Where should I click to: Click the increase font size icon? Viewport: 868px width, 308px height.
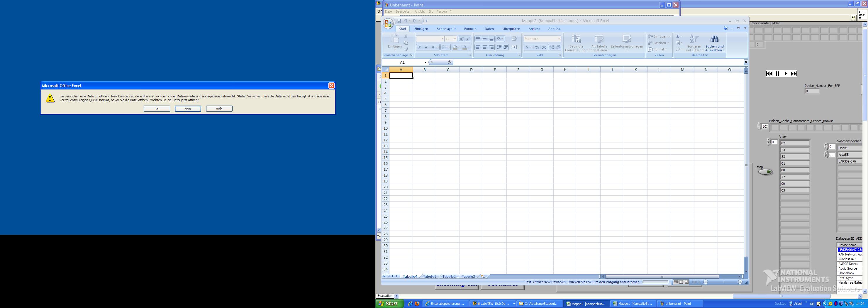pyautogui.click(x=461, y=39)
